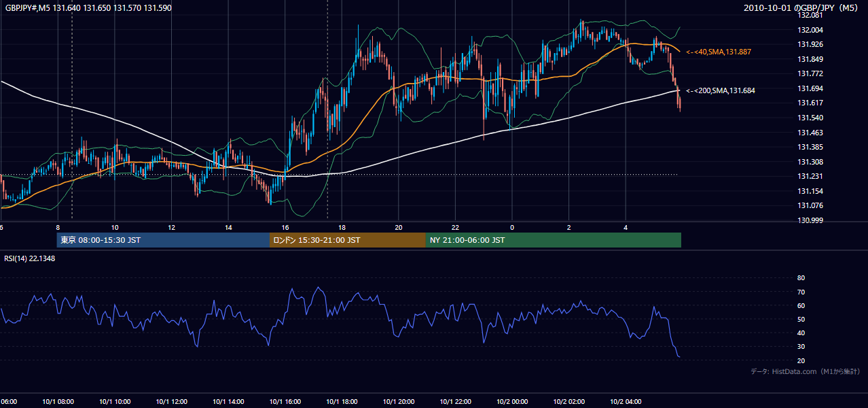Viewport: 868px width, 408px height.
Task: Click the 131.772 price axis label
Action: 810,73
